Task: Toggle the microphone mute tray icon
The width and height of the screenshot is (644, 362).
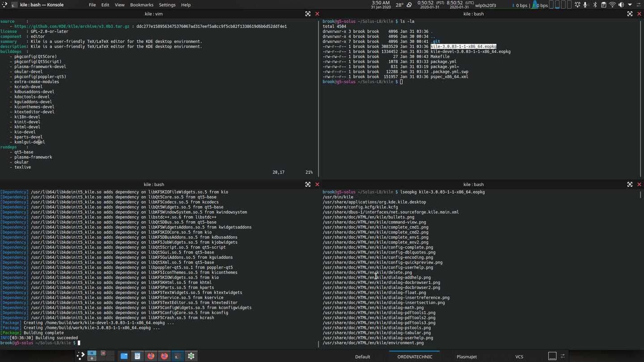Action: coord(585,5)
